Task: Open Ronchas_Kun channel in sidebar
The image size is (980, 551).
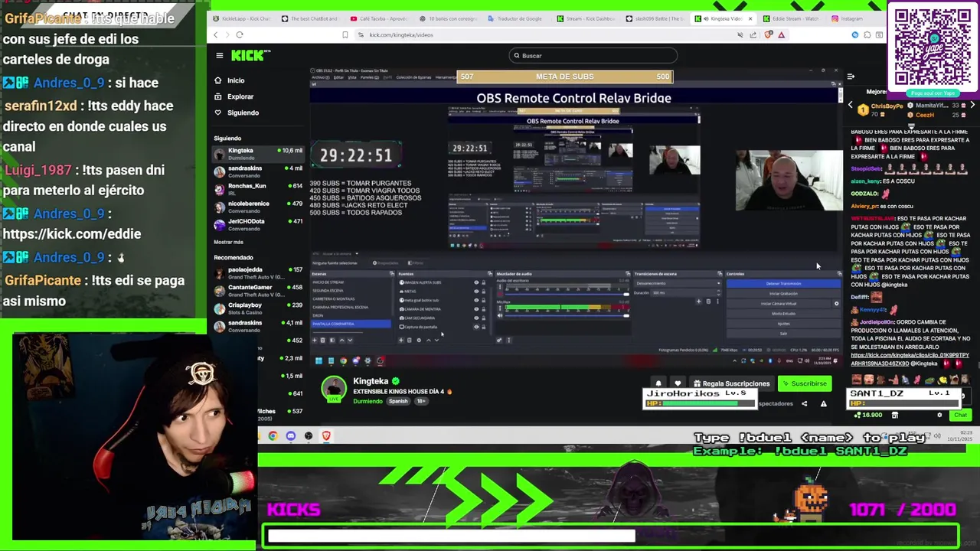Action: (x=258, y=189)
